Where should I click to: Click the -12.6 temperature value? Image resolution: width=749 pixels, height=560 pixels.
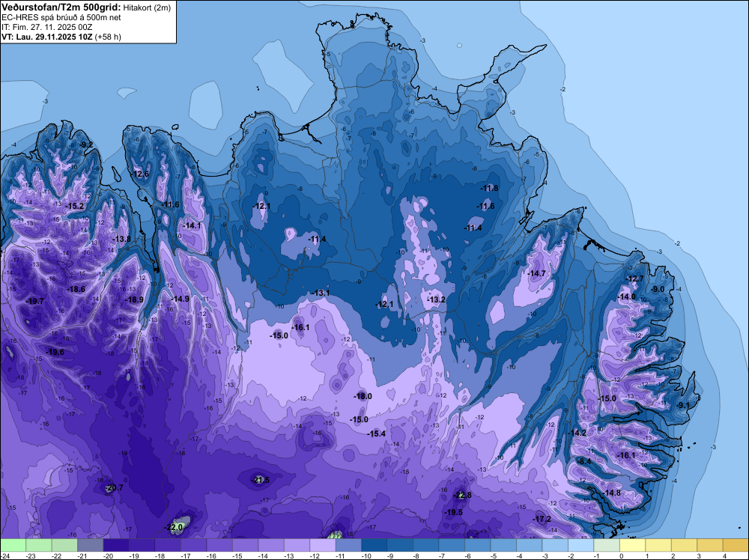[x=141, y=174]
